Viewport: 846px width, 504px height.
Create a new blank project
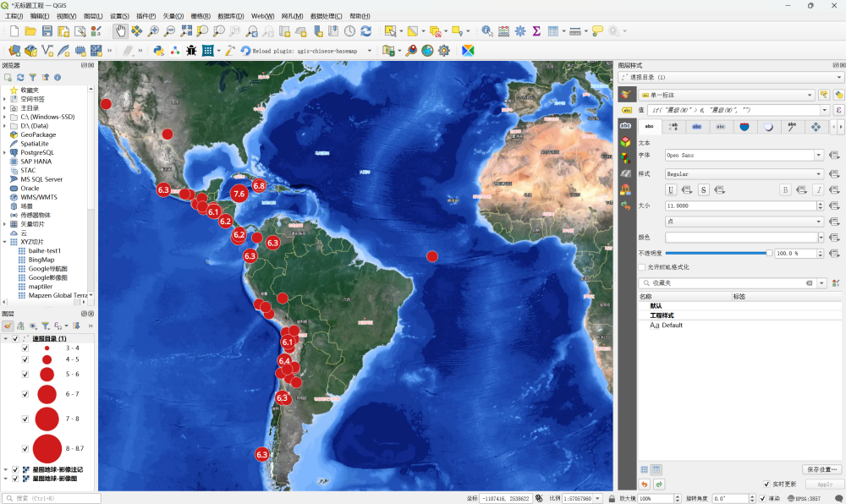pos(14,31)
